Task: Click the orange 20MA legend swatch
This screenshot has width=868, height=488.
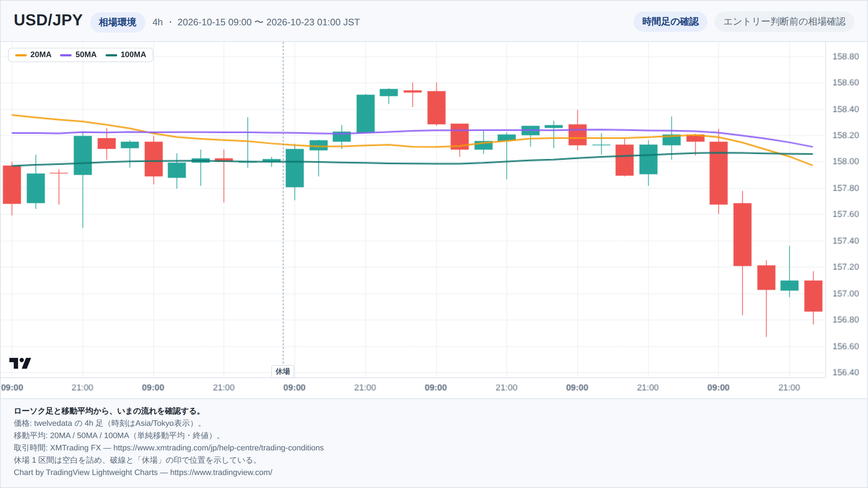Action: pyautogui.click(x=21, y=55)
